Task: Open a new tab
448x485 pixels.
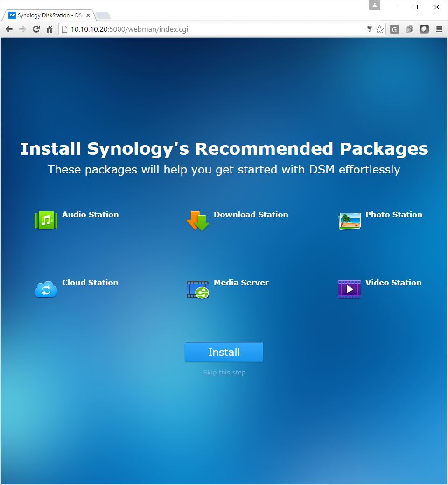Action: pos(103,15)
